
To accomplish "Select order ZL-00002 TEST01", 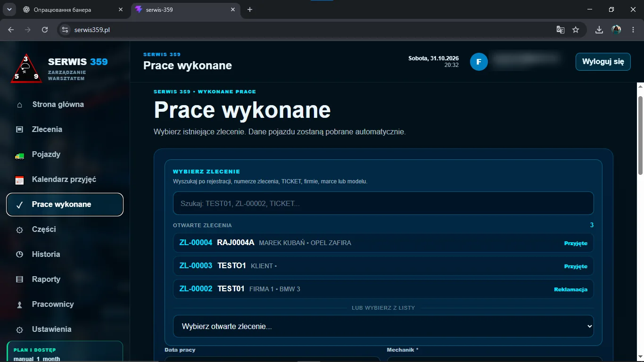I will [383, 289].
